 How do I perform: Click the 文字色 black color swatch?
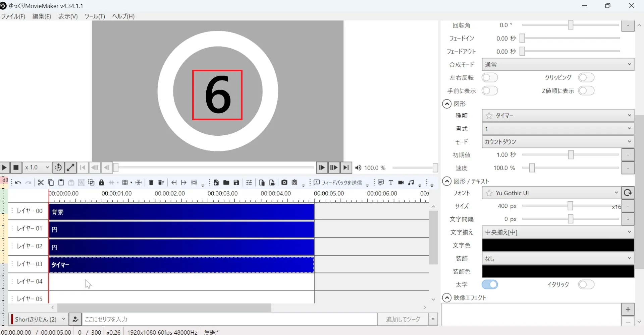point(558,245)
